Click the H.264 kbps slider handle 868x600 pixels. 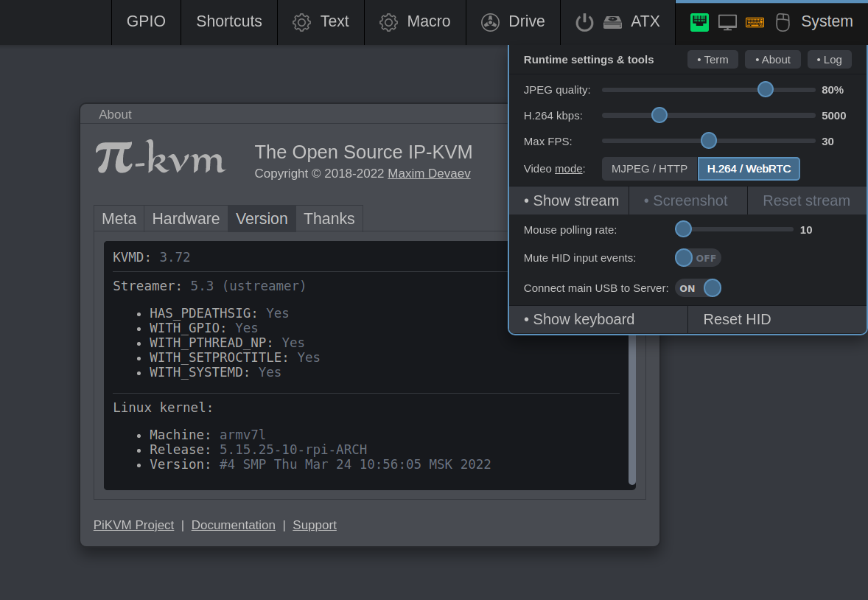tap(659, 115)
